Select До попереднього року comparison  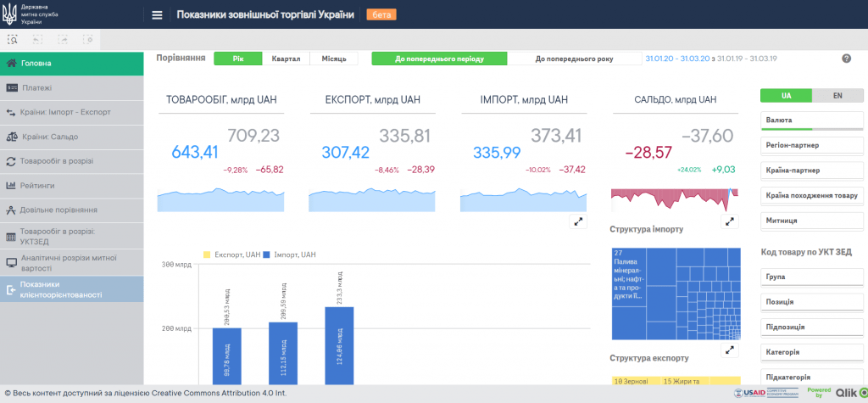click(x=572, y=59)
